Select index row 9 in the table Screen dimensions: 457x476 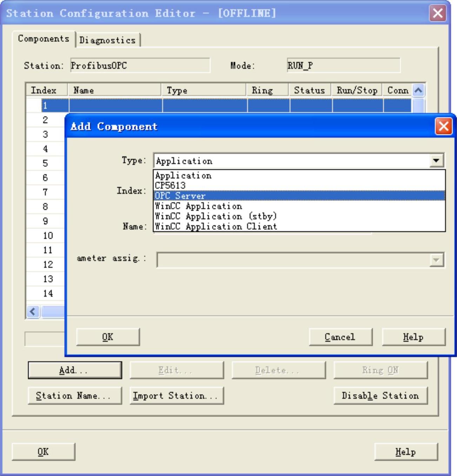coord(45,221)
